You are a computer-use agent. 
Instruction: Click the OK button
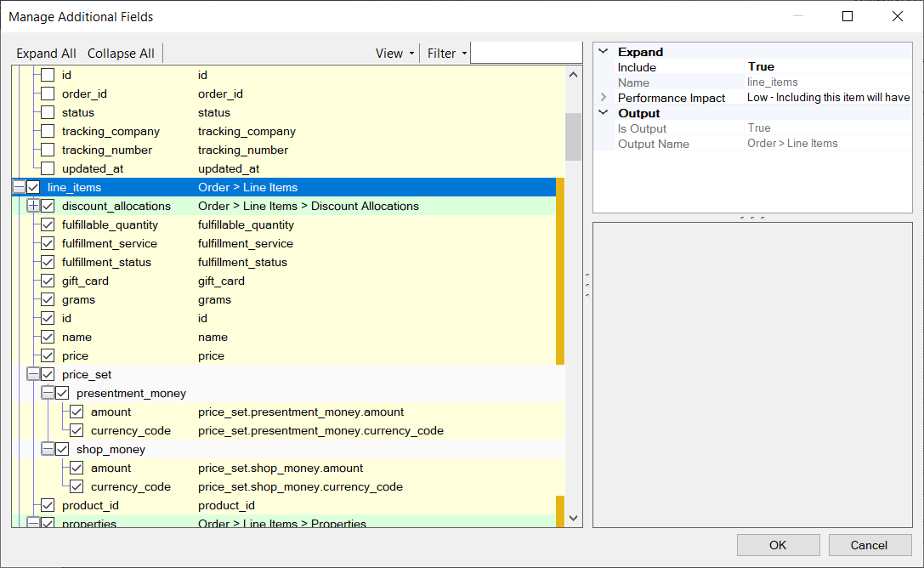click(778, 545)
